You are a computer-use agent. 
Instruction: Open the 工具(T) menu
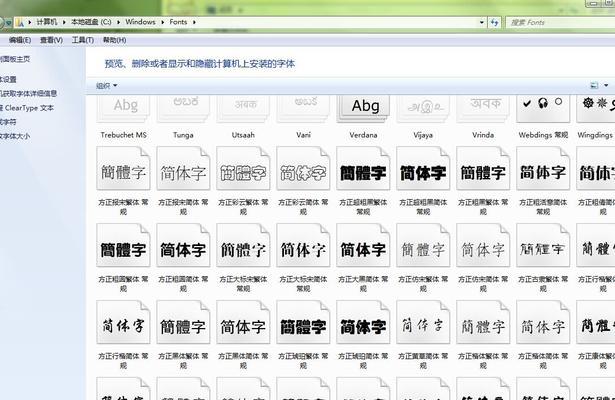(x=82, y=40)
